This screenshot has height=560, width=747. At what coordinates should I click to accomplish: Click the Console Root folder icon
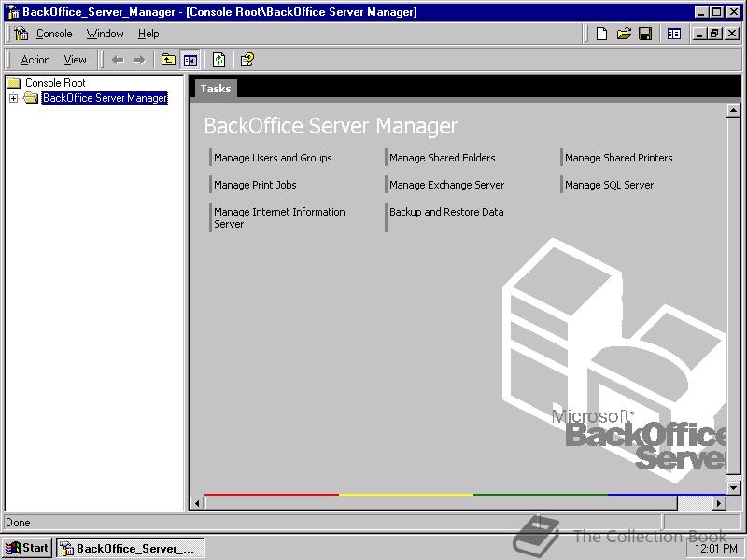[14, 83]
